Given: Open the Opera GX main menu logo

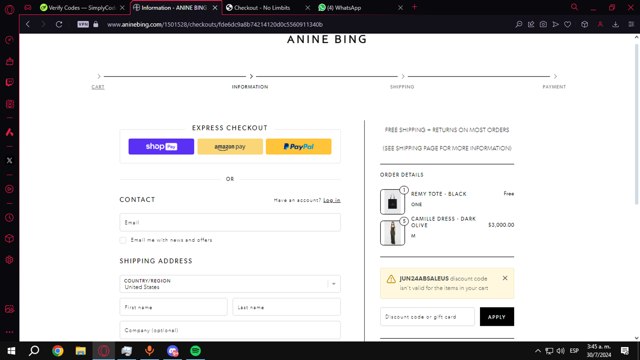Looking at the screenshot, I should tap(9, 9).
